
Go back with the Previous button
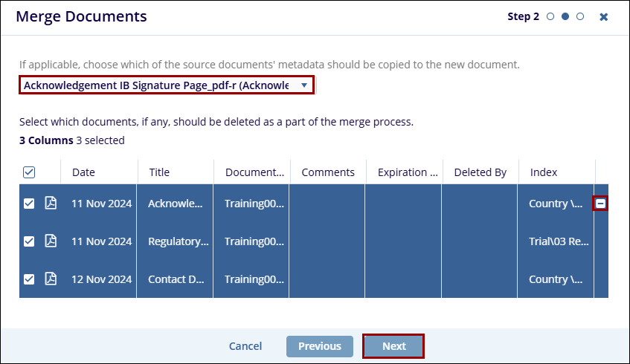pos(320,346)
